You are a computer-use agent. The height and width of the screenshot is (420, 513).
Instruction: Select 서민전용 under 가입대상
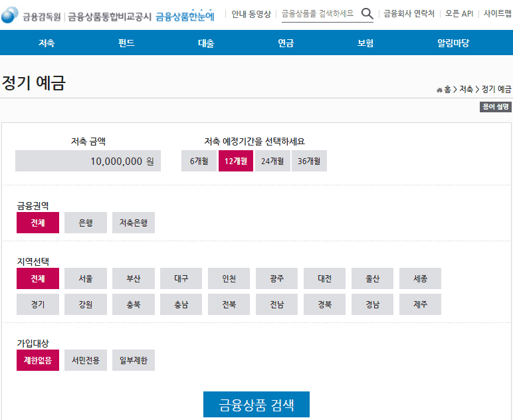86,360
